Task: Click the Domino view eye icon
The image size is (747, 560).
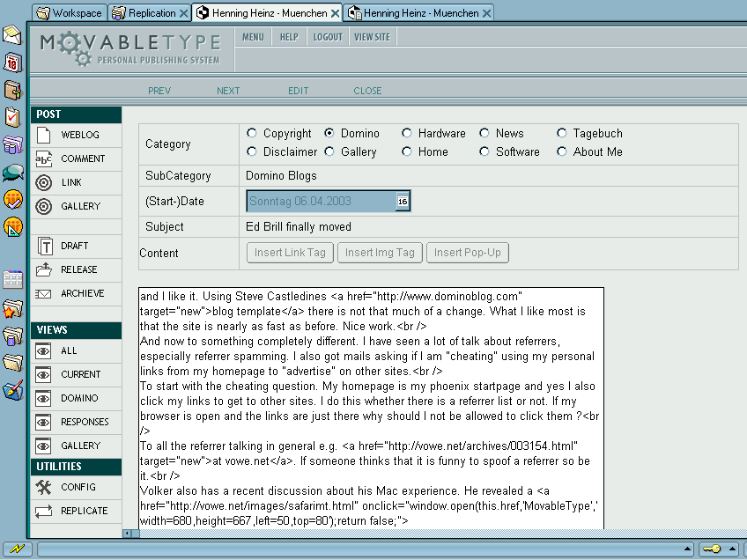Action: (43, 399)
